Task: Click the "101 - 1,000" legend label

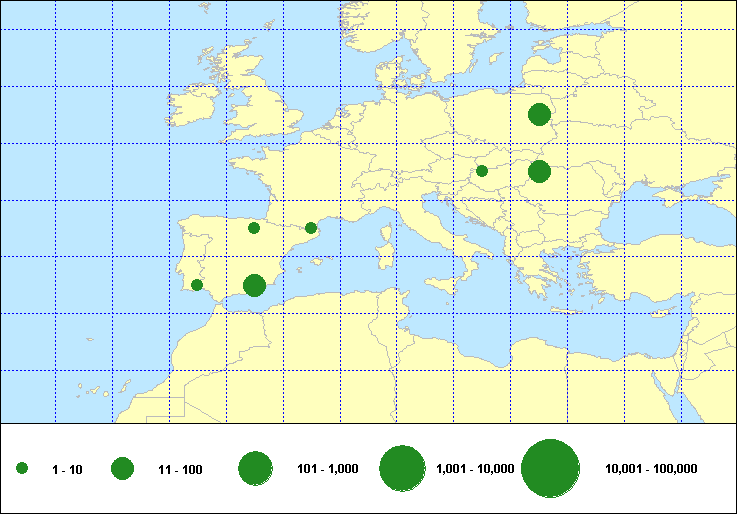Action: (x=327, y=469)
